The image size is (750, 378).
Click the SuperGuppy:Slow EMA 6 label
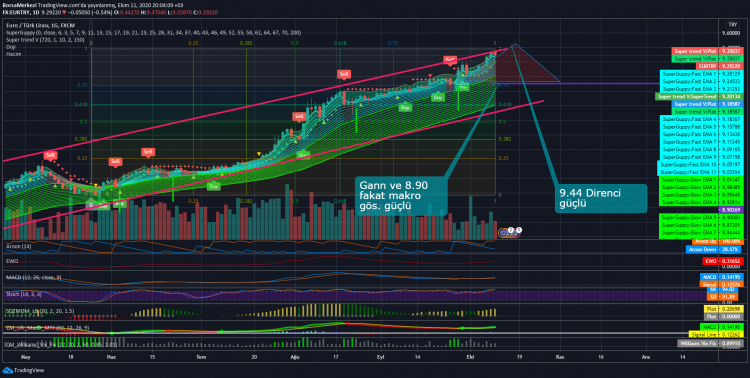point(701,225)
